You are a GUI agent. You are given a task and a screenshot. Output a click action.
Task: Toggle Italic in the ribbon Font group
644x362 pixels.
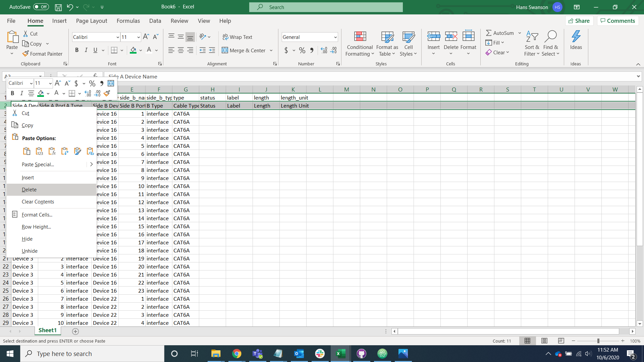pos(86,50)
